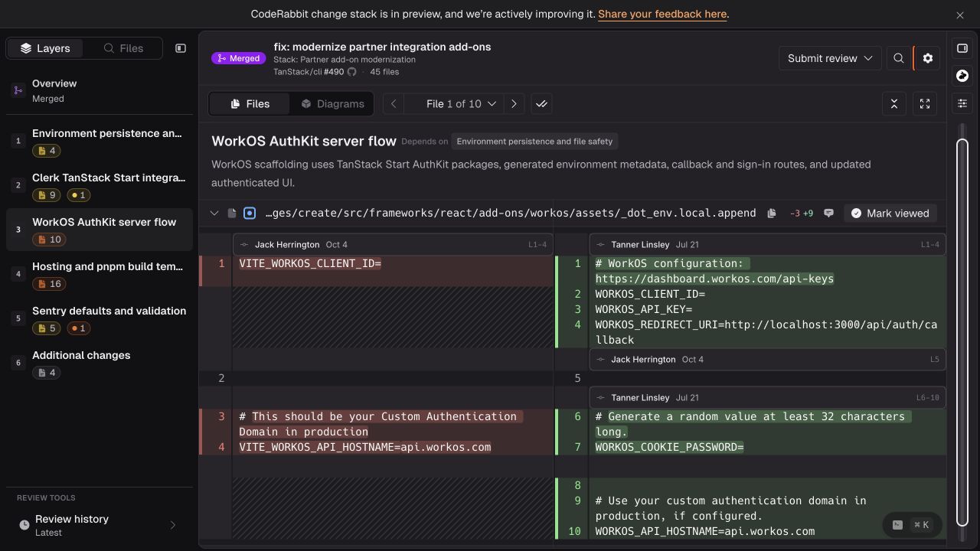980x551 pixels.
Task: Click Tanner Linsley Jul 21 blame header L6-10
Action: pyautogui.click(x=767, y=398)
